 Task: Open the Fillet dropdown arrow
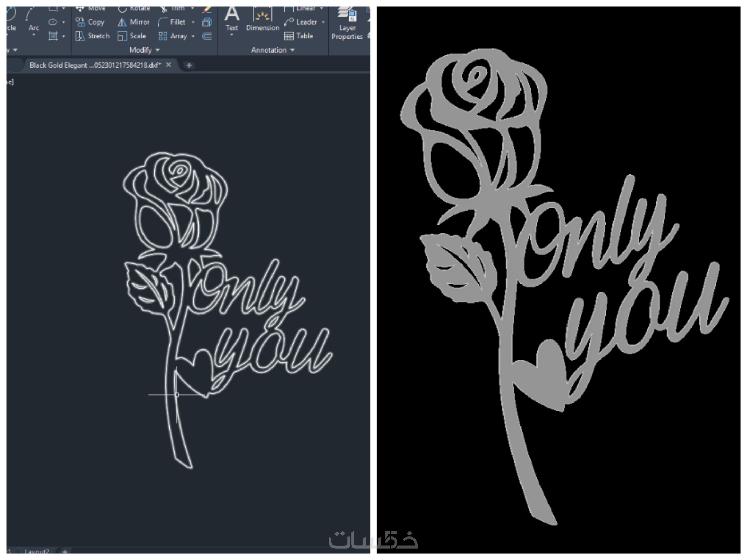tap(193, 22)
